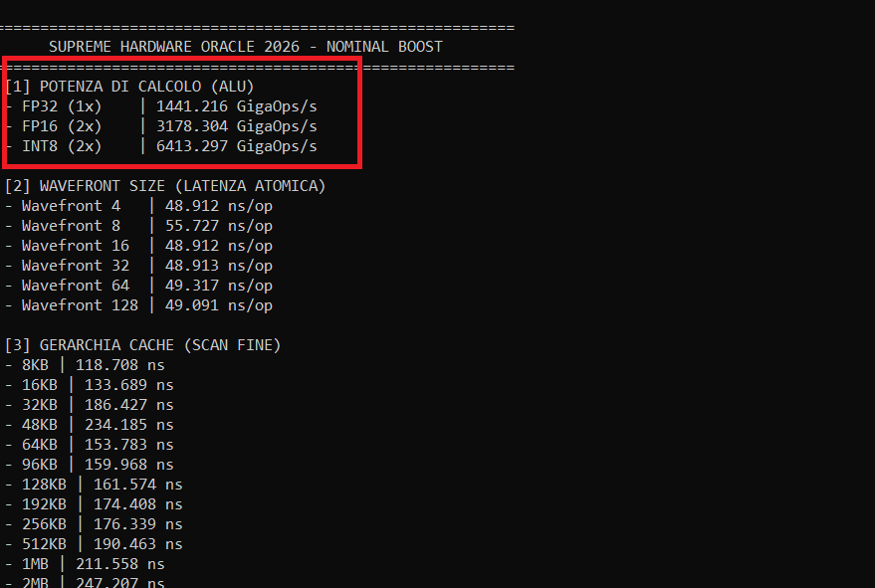Select the FP32 (1x) result 1441.216 GigaOps/s

tap(237, 106)
